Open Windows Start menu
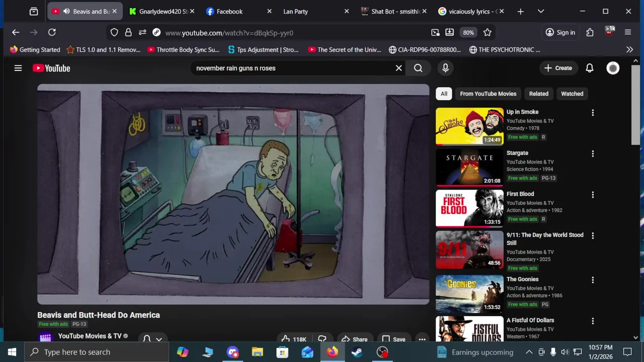 coord(12,352)
